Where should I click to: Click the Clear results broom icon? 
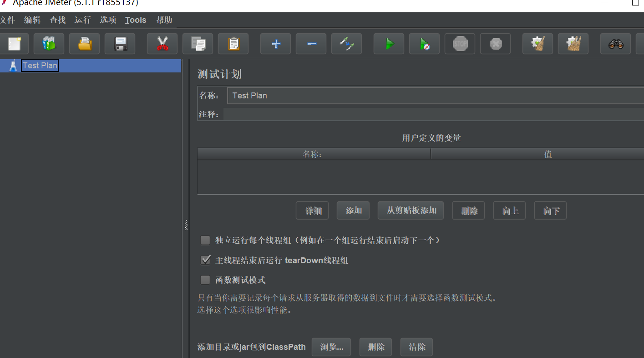tap(538, 44)
